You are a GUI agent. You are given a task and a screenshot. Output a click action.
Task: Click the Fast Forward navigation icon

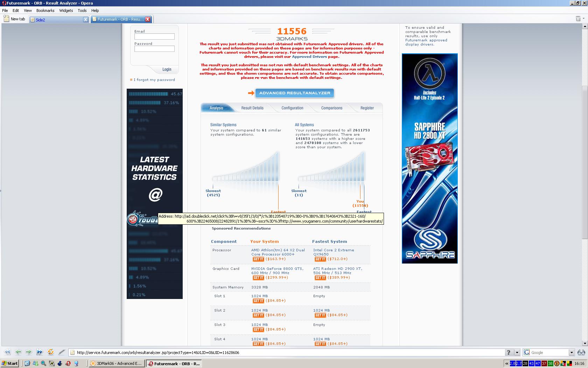[40, 352]
